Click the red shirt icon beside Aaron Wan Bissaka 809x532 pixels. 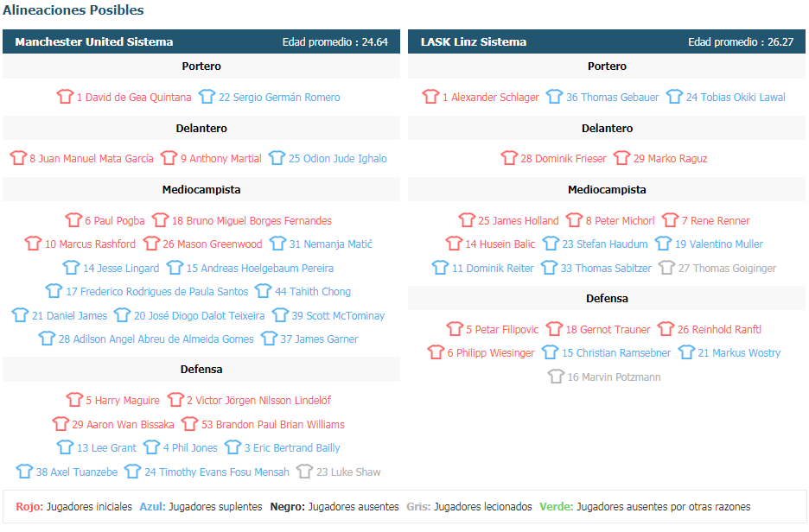point(61,424)
